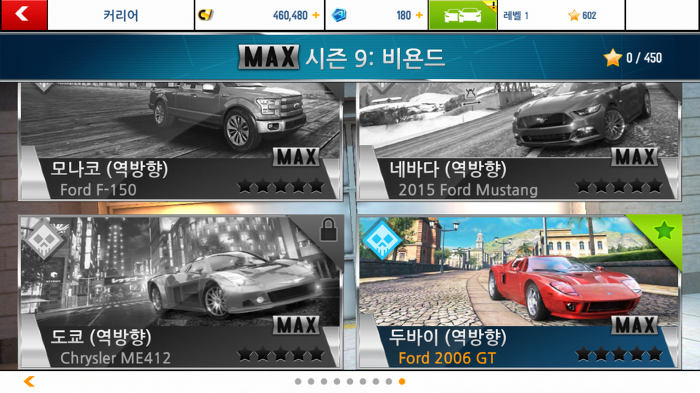700x393 pixels.
Task: Click the gray skull badge on 도쿄 card
Action: (x=43, y=239)
